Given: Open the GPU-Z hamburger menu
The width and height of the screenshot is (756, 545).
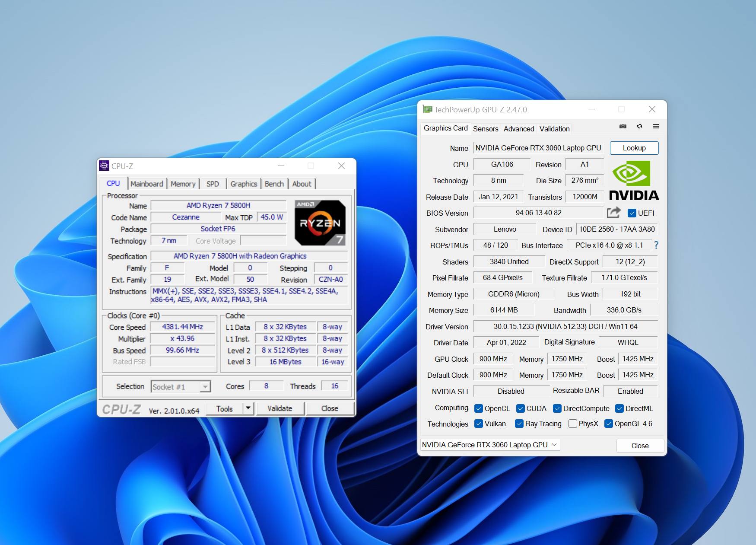Looking at the screenshot, I should [x=656, y=126].
